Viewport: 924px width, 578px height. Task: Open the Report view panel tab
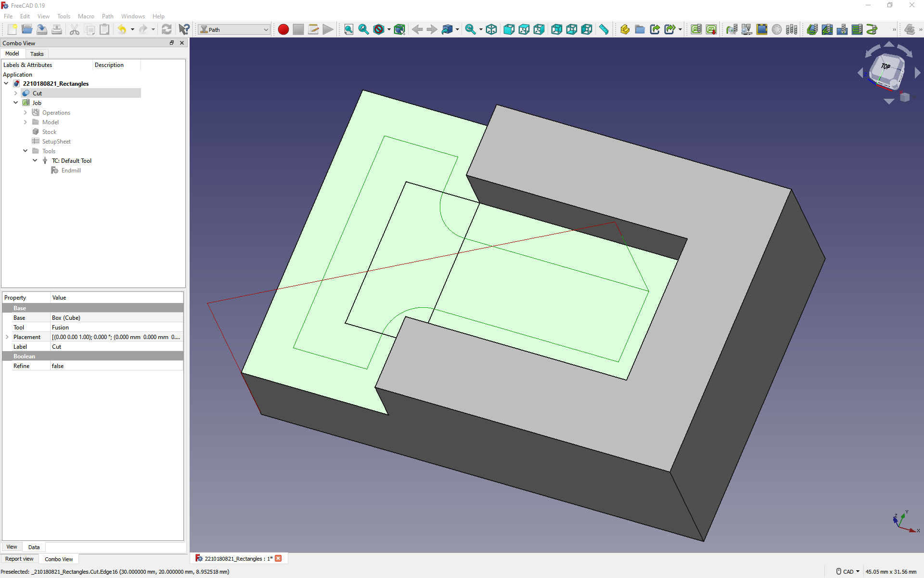19,559
